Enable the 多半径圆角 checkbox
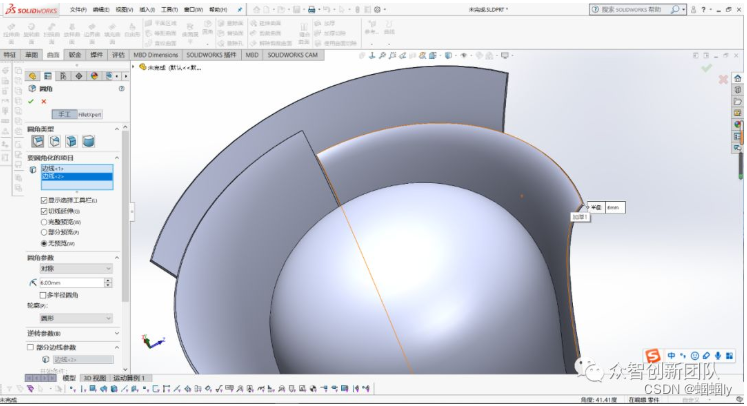747x406 pixels. pyautogui.click(x=43, y=295)
